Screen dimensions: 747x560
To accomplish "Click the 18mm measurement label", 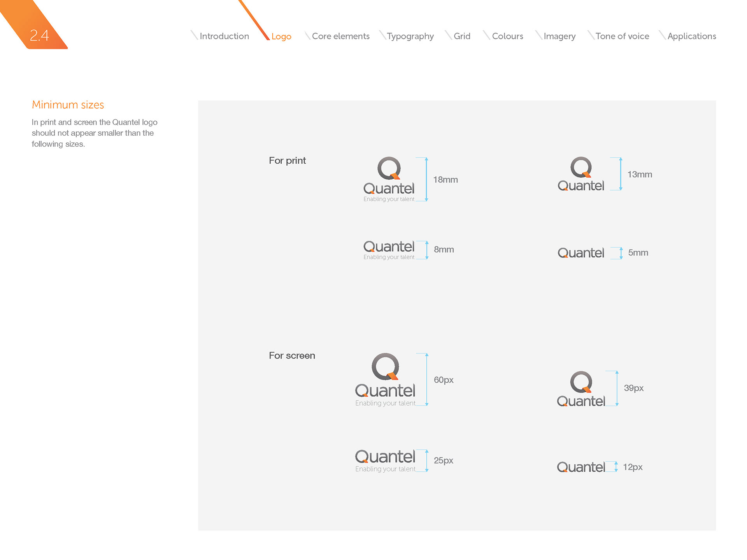I will click(x=445, y=180).
